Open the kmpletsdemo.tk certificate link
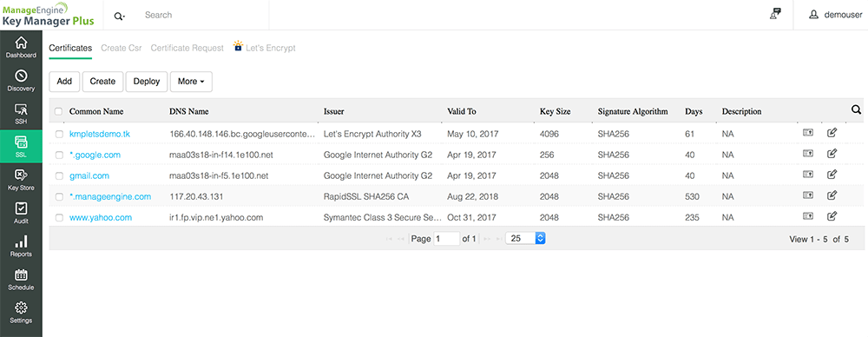868x337 pixels. coord(100,134)
